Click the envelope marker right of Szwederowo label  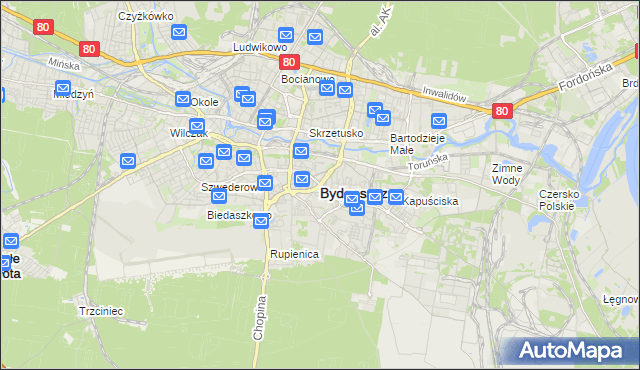pos(265,183)
